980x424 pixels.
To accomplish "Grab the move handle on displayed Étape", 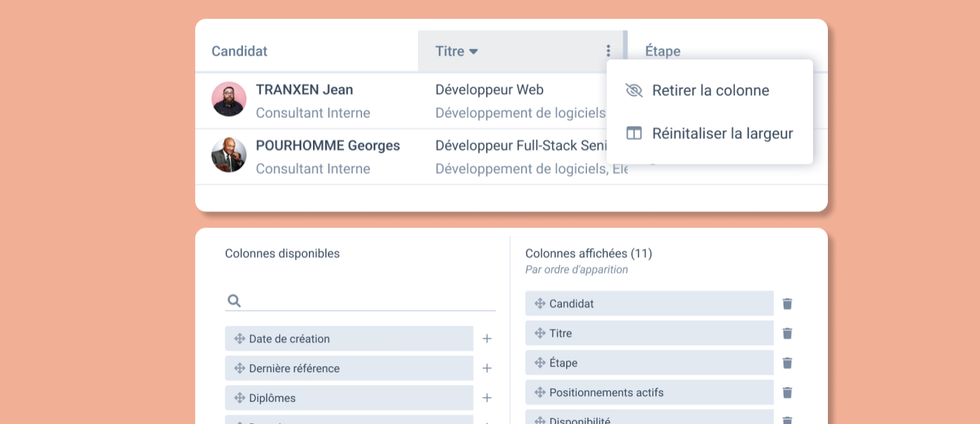I will click(x=539, y=363).
